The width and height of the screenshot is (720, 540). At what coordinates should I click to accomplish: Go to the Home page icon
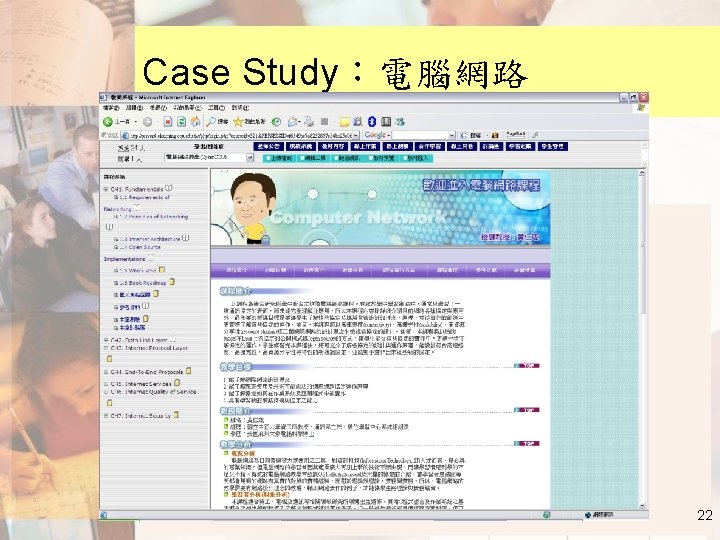coord(195,121)
